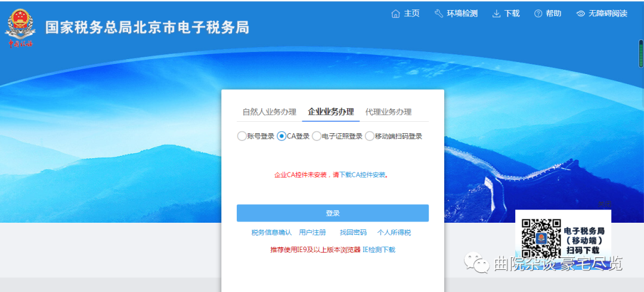Screen dimensions: 644x292
Task: Select the CA登录 radio button
Action: pyautogui.click(x=281, y=136)
